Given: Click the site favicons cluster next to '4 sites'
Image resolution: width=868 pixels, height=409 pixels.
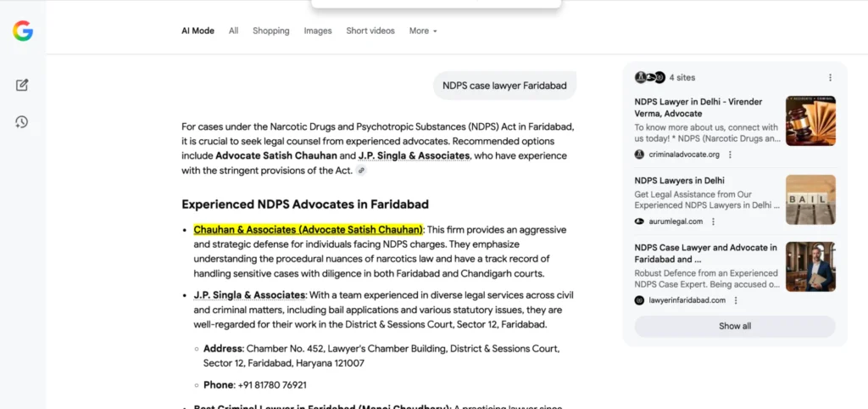Looking at the screenshot, I should point(650,77).
